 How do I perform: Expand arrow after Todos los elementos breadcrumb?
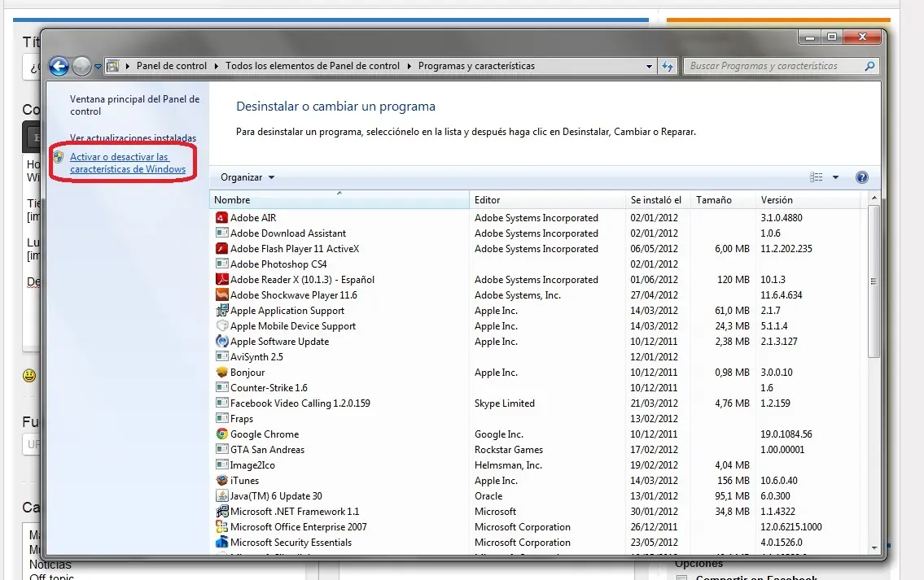tap(409, 66)
